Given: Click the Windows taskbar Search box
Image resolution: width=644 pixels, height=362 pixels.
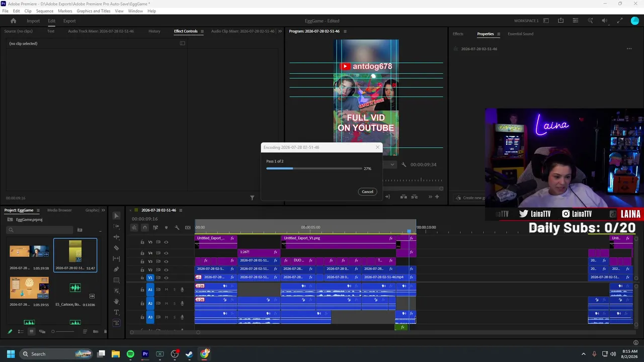Looking at the screenshot, I should [56, 354].
